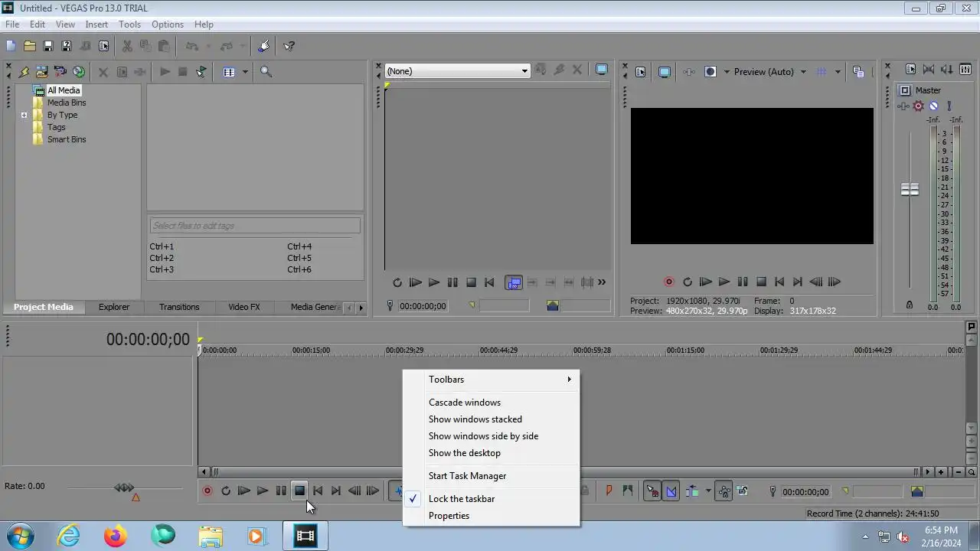Open the Overlays dropdown arrow
Image resolution: width=980 pixels, height=551 pixels.
(x=838, y=72)
